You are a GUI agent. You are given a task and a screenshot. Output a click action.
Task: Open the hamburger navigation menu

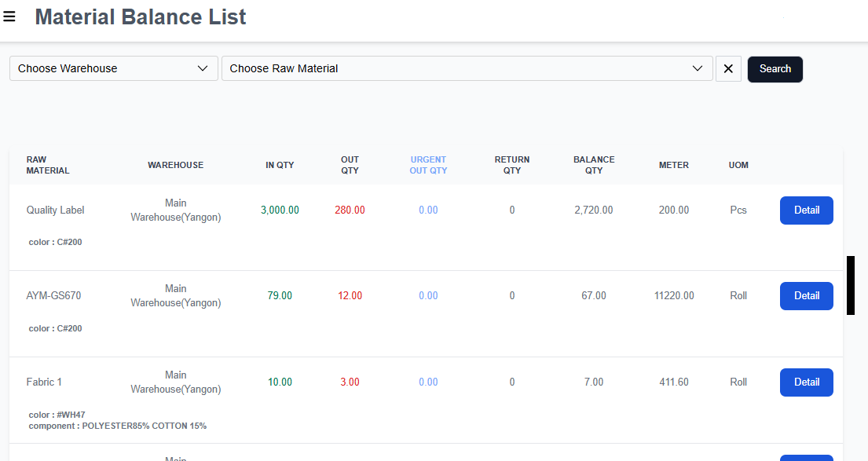click(9, 16)
